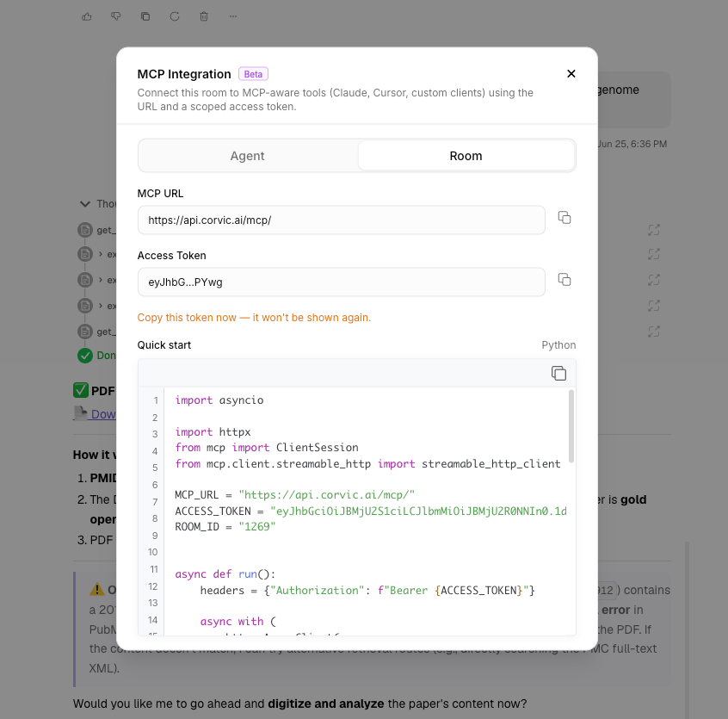
Task: Click the yellow warning triangle icon
Action: (96, 590)
